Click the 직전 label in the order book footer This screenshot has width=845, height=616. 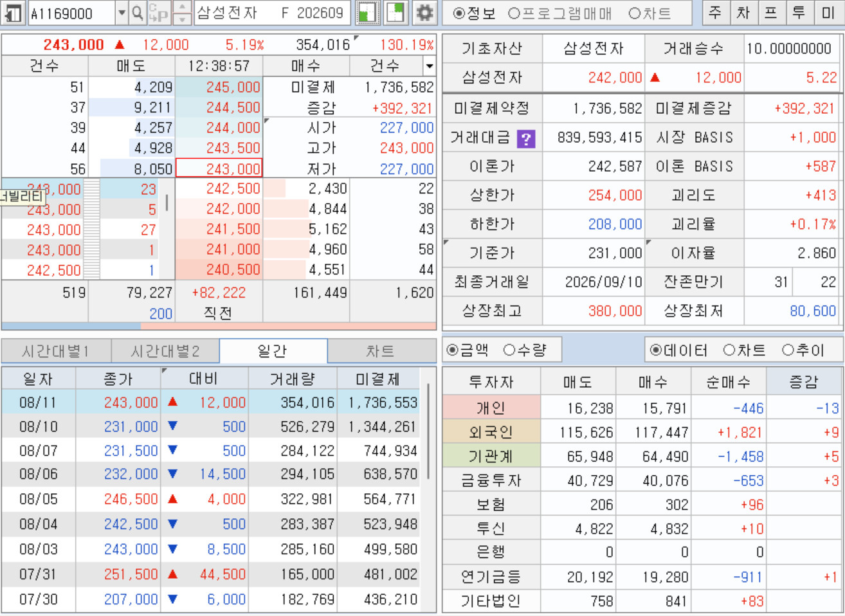[218, 313]
